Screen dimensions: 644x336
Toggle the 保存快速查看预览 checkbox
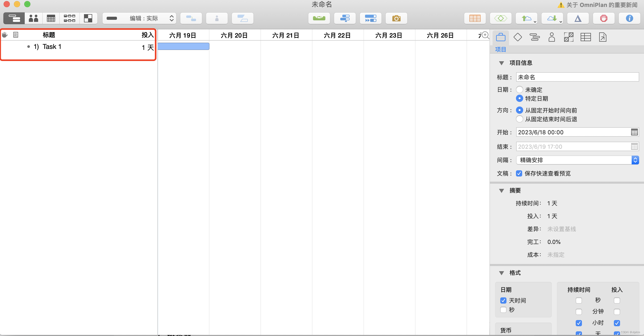pos(519,173)
